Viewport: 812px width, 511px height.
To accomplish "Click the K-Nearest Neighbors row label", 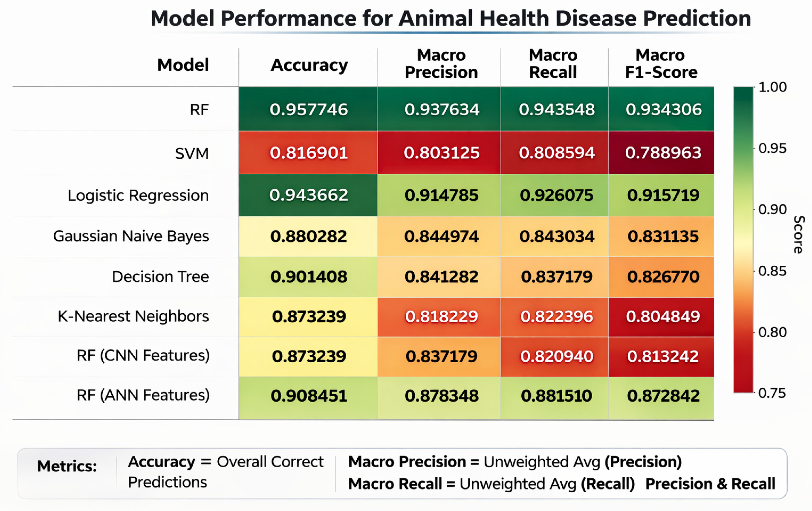I will pos(133,317).
